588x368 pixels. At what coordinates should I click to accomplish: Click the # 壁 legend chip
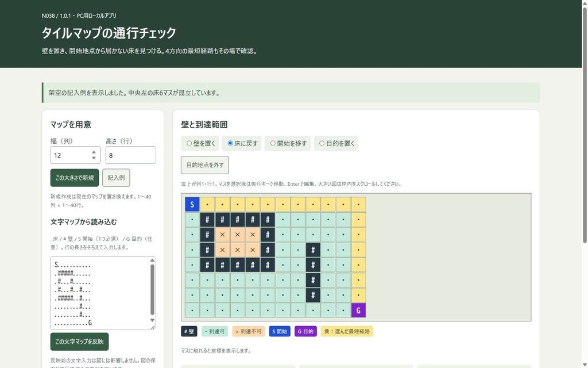(x=189, y=332)
